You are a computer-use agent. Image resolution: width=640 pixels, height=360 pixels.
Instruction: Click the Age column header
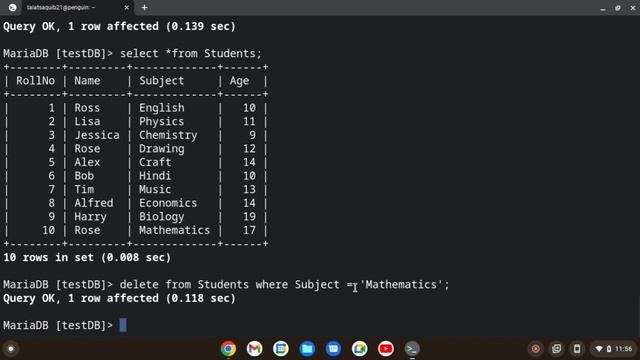239,81
